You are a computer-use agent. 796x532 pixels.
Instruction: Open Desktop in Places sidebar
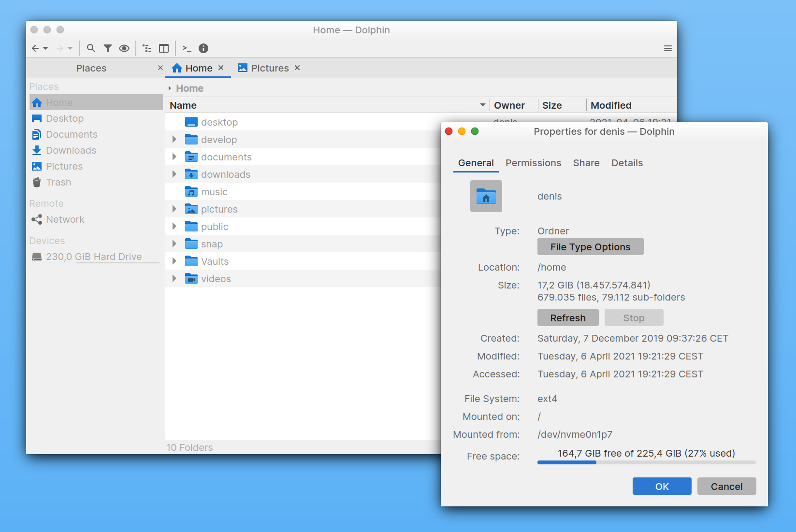click(x=96, y=118)
